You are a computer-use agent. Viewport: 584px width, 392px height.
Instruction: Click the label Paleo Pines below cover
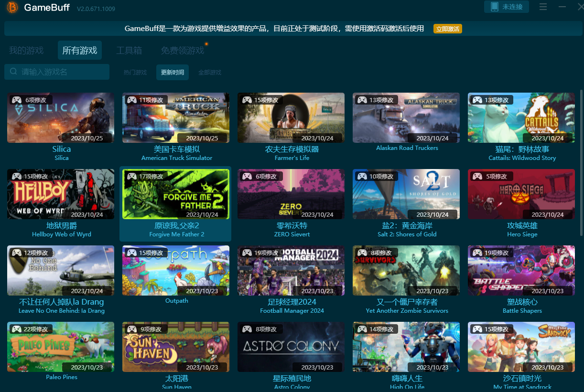click(62, 377)
